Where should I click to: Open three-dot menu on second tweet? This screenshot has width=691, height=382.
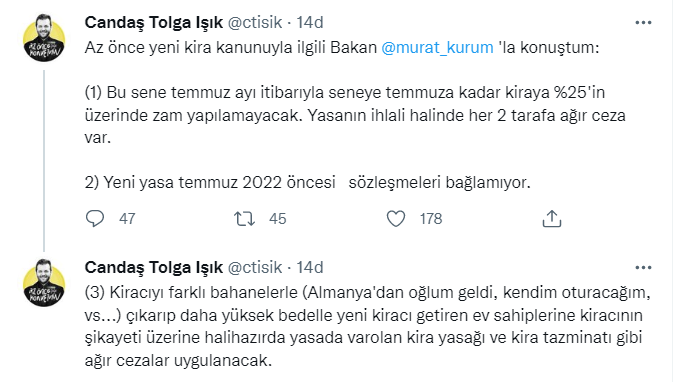643,267
